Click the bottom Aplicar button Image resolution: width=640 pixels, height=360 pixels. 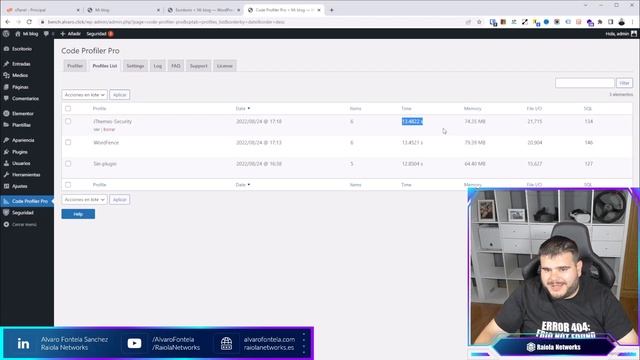click(120, 200)
